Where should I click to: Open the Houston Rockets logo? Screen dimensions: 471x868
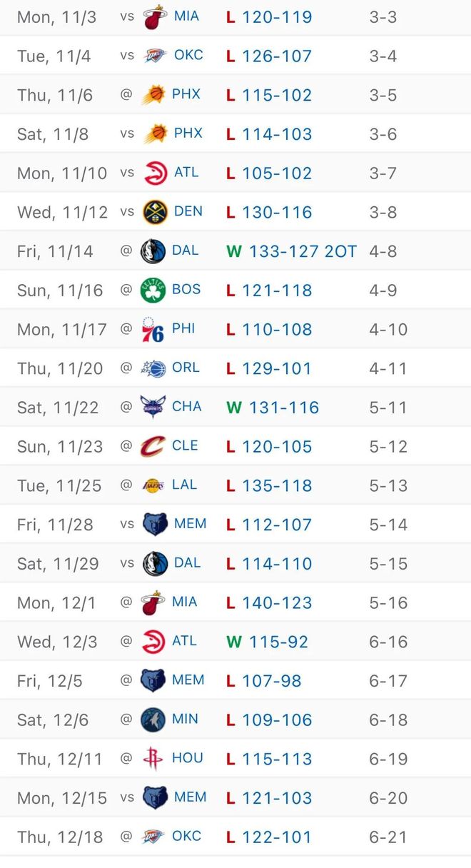(153, 759)
